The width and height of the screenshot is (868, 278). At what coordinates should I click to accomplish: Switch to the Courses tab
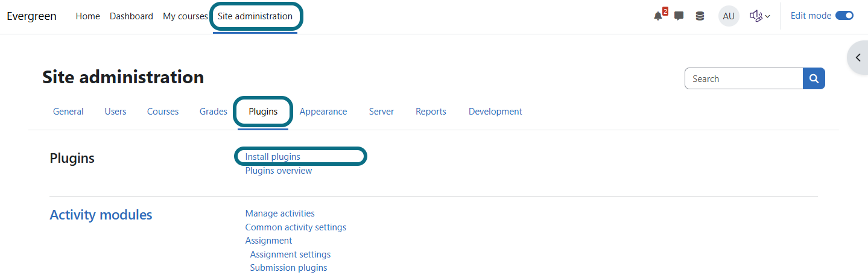pyautogui.click(x=163, y=112)
